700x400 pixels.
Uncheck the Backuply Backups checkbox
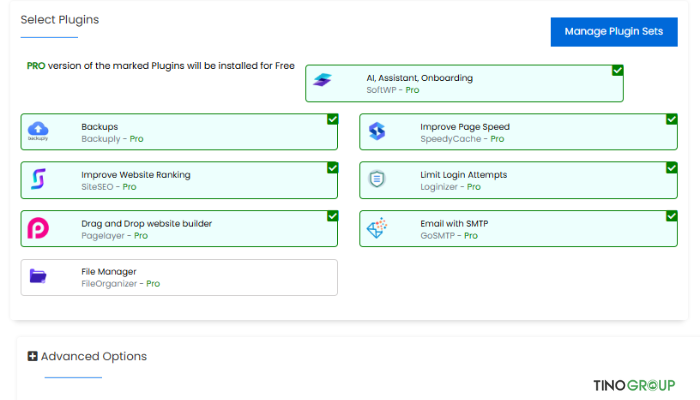[332, 119]
